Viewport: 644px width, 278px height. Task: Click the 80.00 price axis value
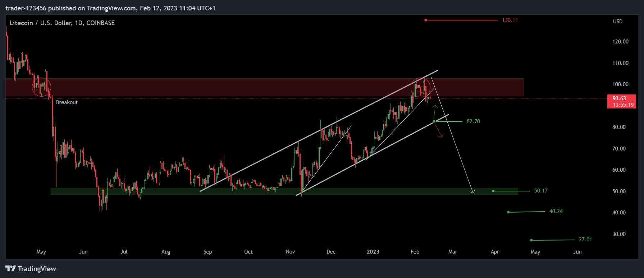pyautogui.click(x=619, y=127)
